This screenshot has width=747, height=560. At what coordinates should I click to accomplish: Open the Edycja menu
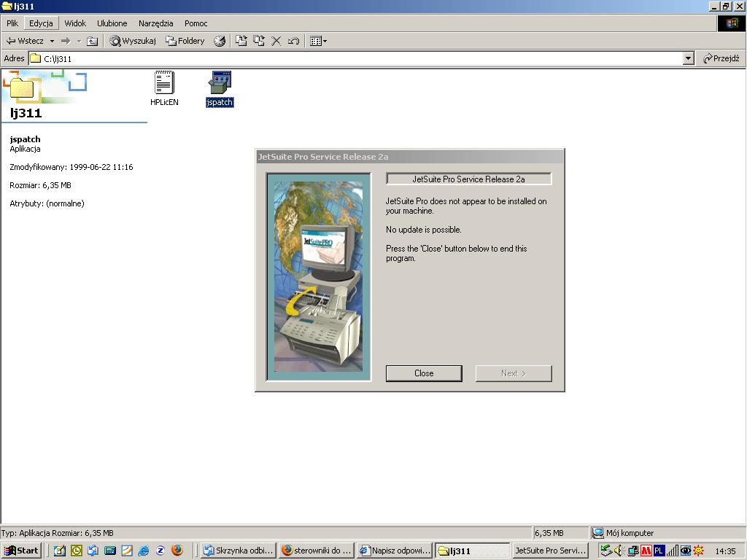pyautogui.click(x=41, y=23)
